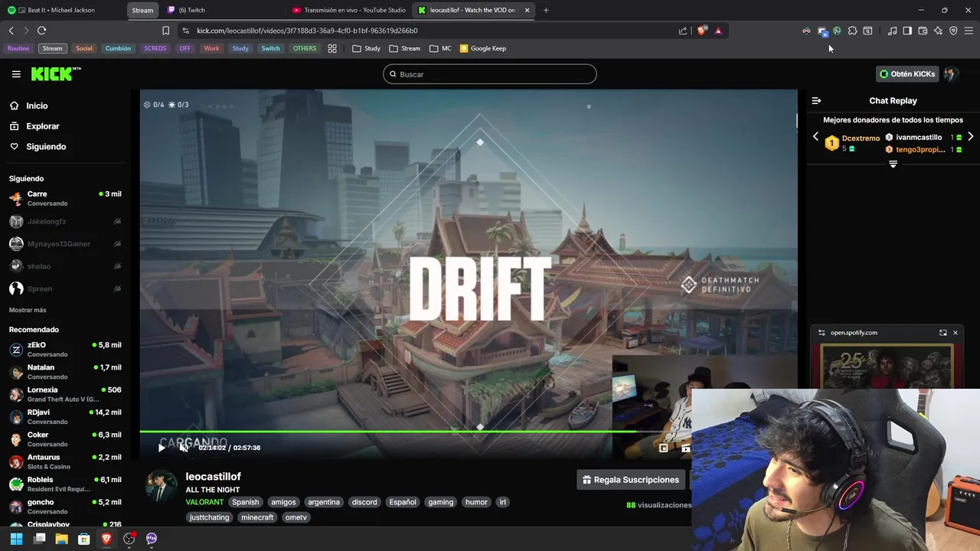Show next top donors with right arrow
980x551 pixels.
tap(970, 137)
